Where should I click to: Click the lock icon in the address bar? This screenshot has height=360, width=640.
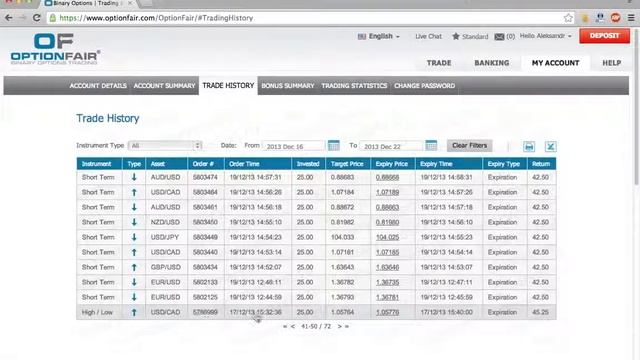[x=53, y=18]
